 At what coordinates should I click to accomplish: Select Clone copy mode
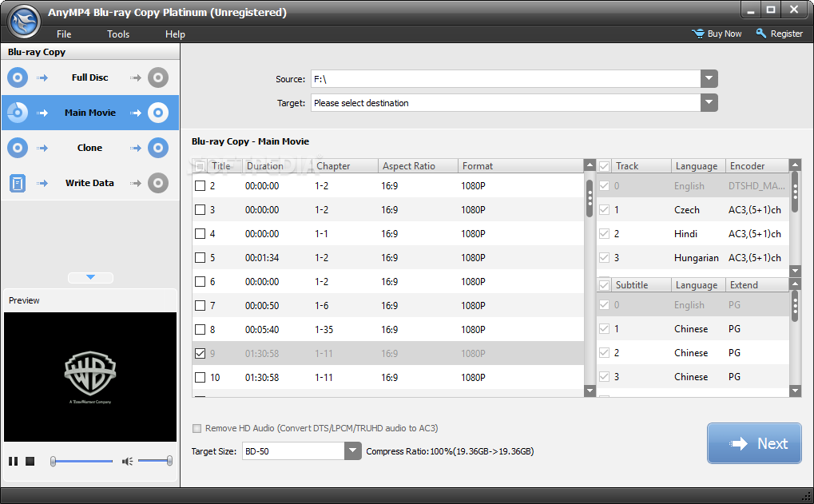pos(89,148)
